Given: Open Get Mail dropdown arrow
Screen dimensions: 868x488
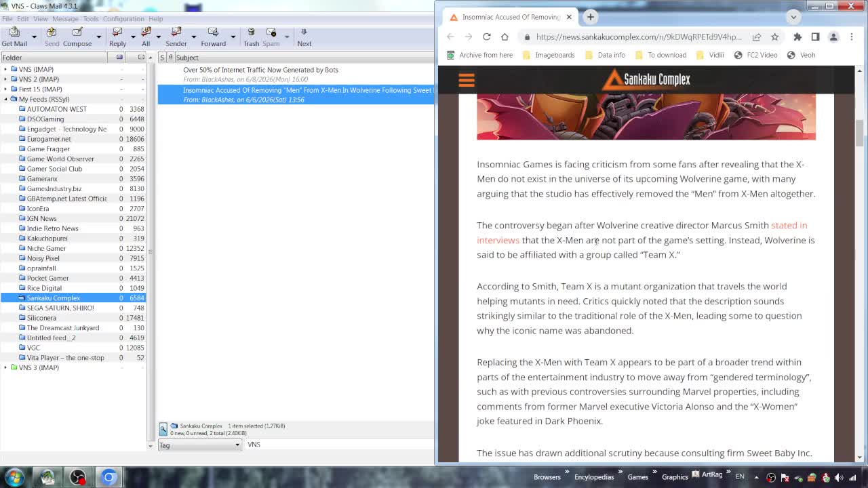Looking at the screenshot, I should tap(35, 37).
